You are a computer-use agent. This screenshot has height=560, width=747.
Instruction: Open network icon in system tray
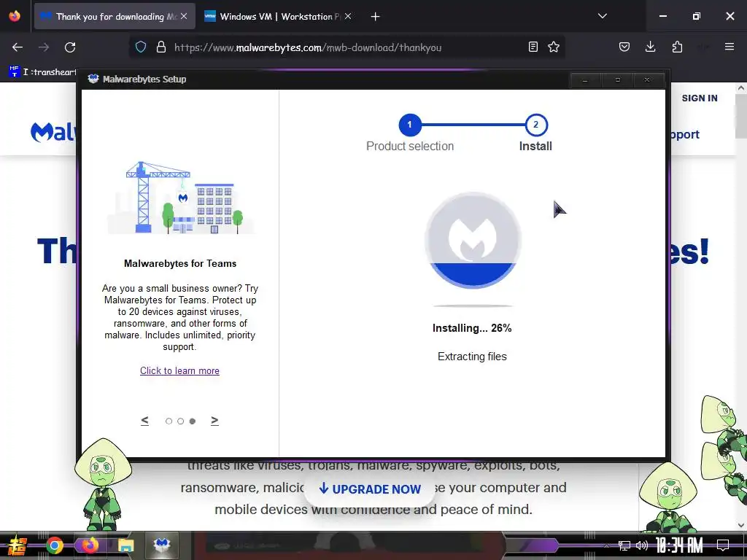pyautogui.click(x=624, y=545)
